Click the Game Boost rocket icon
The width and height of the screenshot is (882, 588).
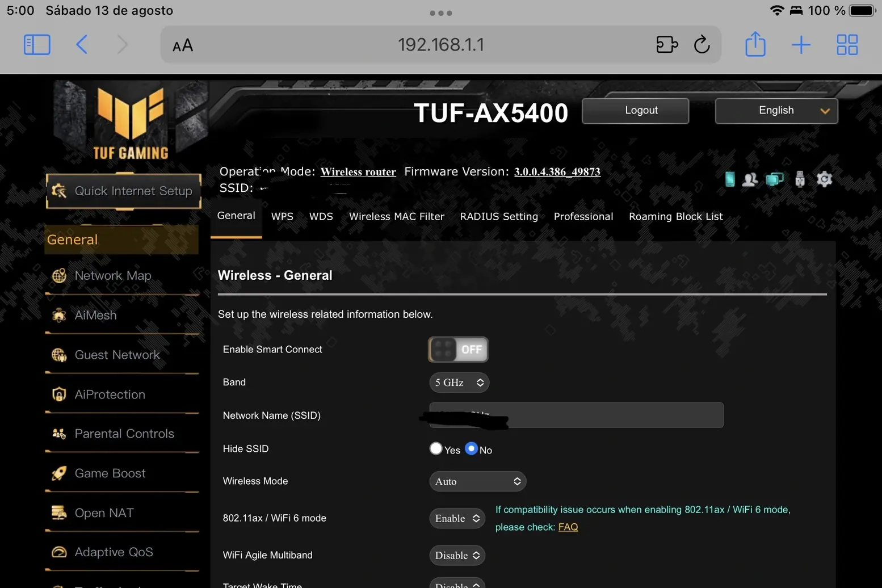[x=59, y=473]
